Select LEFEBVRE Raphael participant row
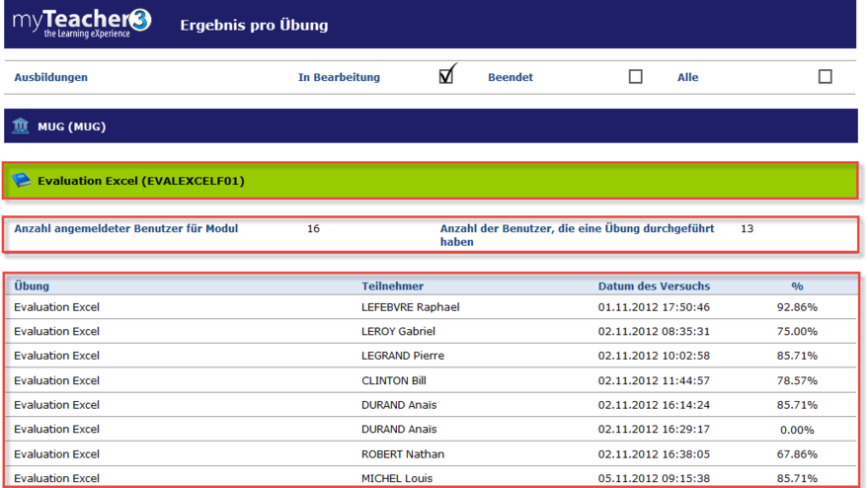 410,307
